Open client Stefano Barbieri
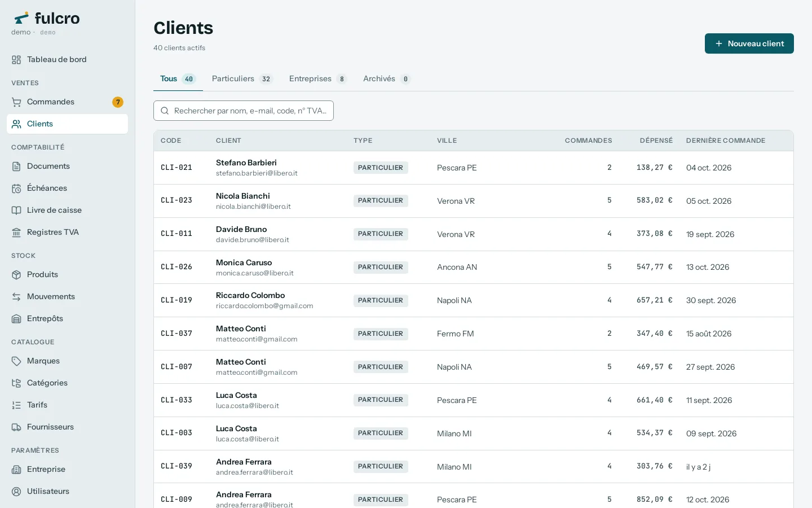This screenshot has width=812, height=508. [246, 163]
